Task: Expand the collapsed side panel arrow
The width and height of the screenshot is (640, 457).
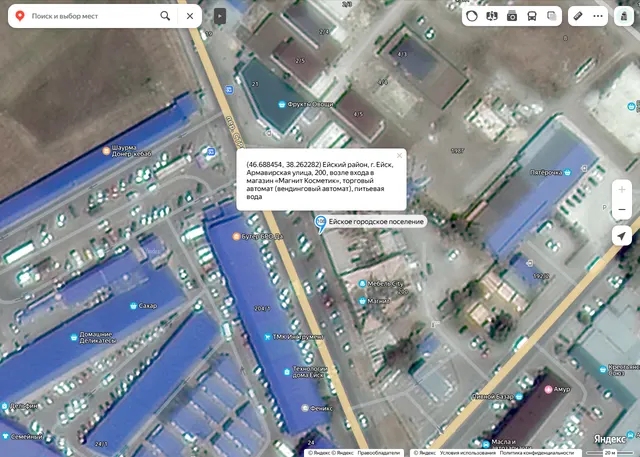Action: tap(220, 16)
